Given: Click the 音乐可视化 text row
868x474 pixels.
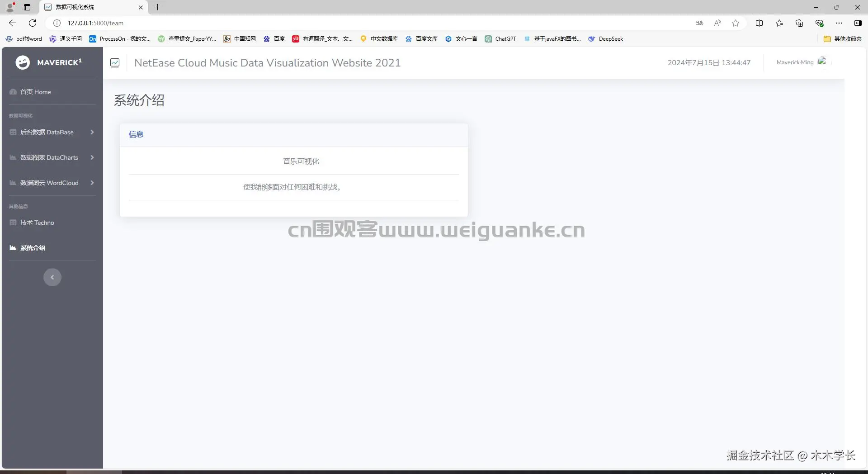Looking at the screenshot, I should click(x=301, y=161).
